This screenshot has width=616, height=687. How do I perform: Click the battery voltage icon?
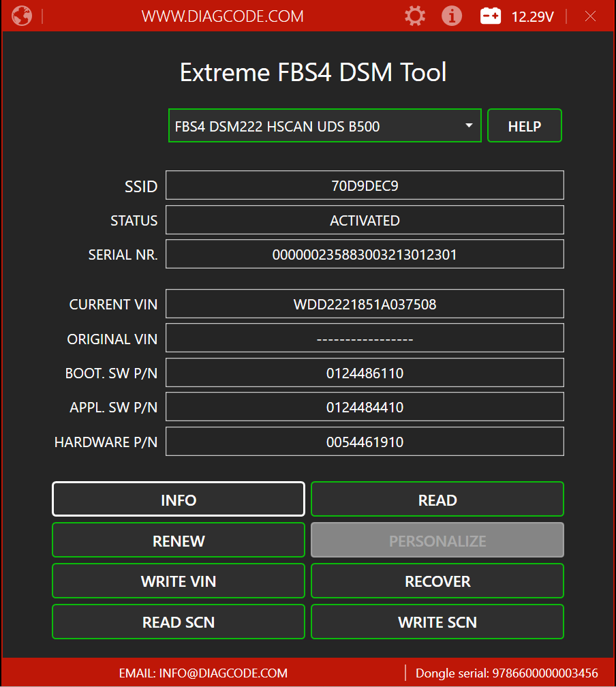pos(491,16)
